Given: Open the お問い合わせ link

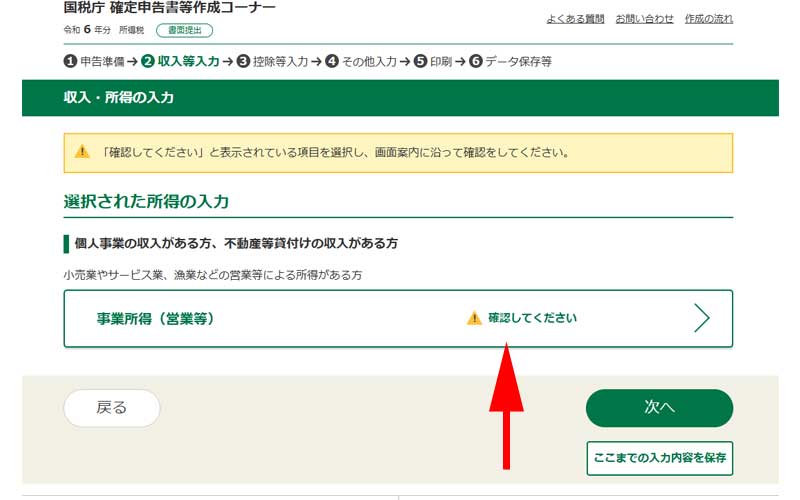Looking at the screenshot, I should pyautogui.click(x=644, y=19).
